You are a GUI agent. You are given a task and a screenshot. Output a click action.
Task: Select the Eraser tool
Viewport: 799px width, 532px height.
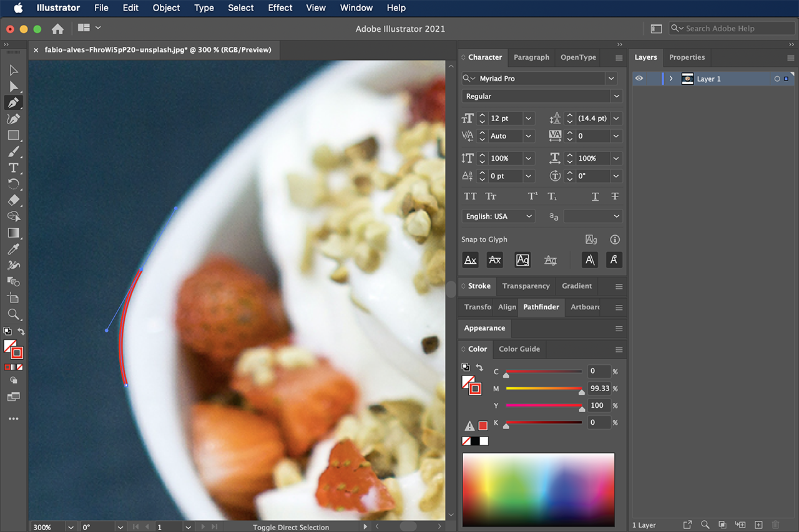14,200
